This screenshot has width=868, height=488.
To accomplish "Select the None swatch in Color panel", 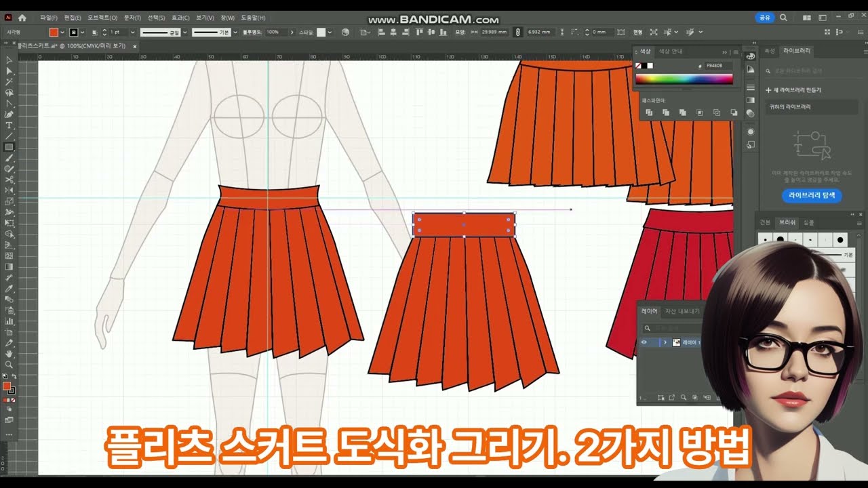I will [639, 66].
